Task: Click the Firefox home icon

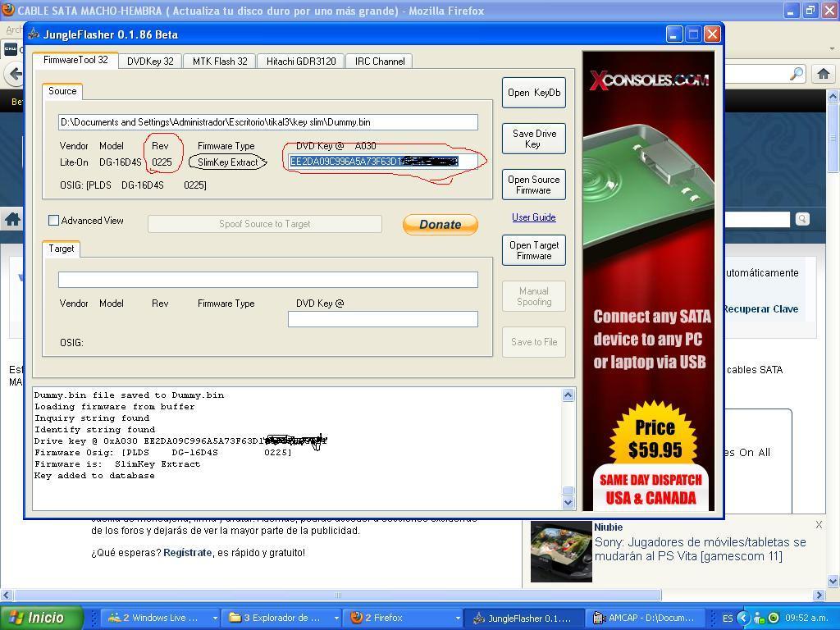Action: [824, 73]
